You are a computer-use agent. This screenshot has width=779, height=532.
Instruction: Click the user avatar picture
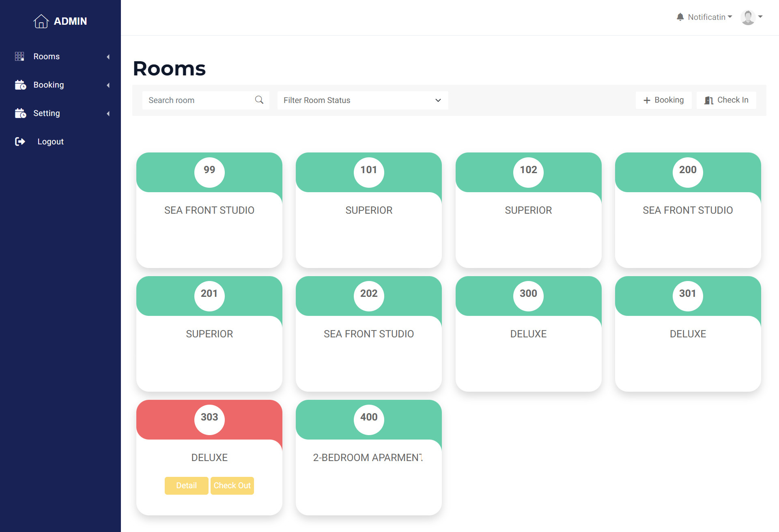coord(747,17)
